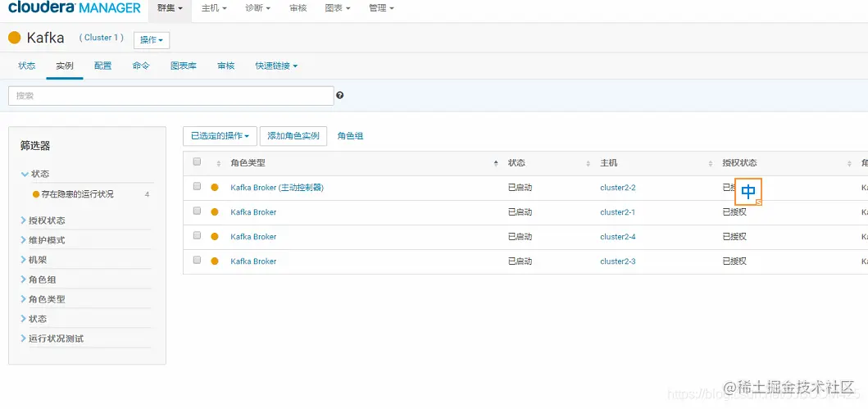Click the 筛选器 panel heading

[x=35, y=146]
